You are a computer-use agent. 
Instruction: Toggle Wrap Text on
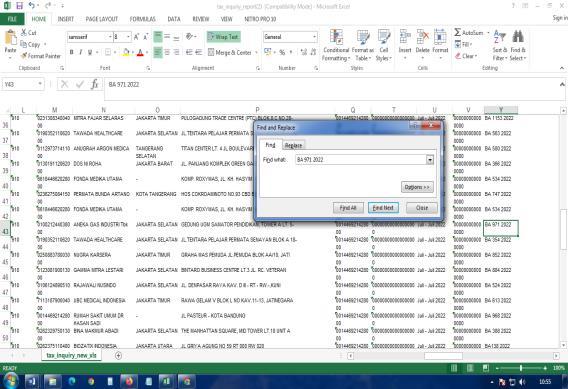[x=224, y=37]
